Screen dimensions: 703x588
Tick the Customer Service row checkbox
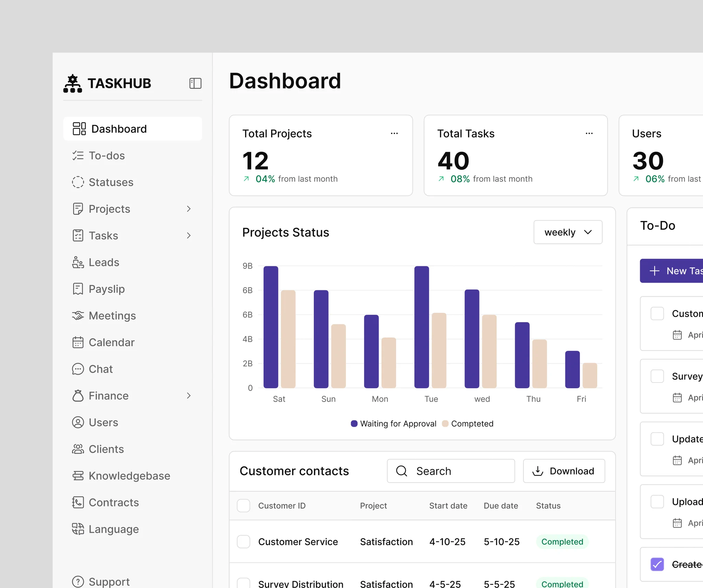click(x=243, y=542)
